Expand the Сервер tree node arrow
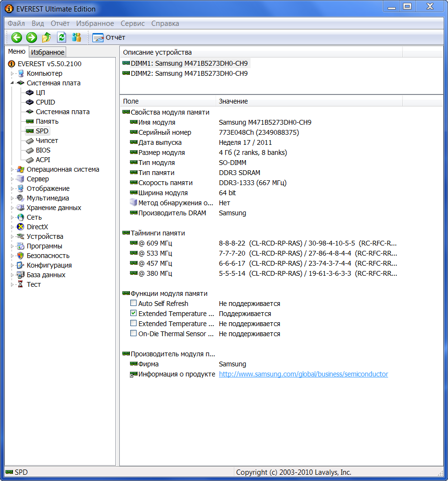448x481 pixels. click(x=12, y=179)
